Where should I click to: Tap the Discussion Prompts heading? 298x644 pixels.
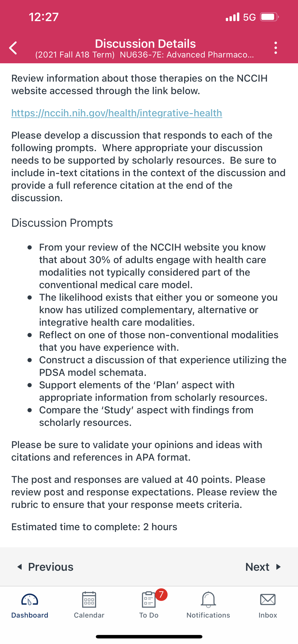tap(62, 223)
